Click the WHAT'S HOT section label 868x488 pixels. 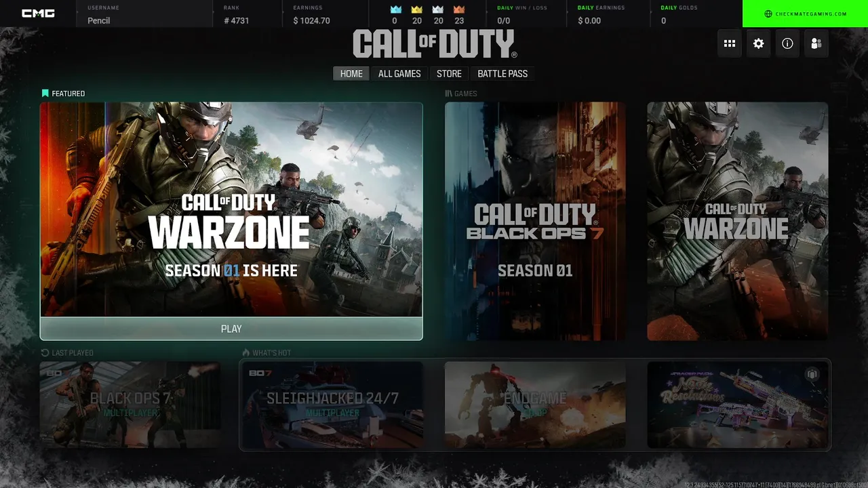click(272, 352)
